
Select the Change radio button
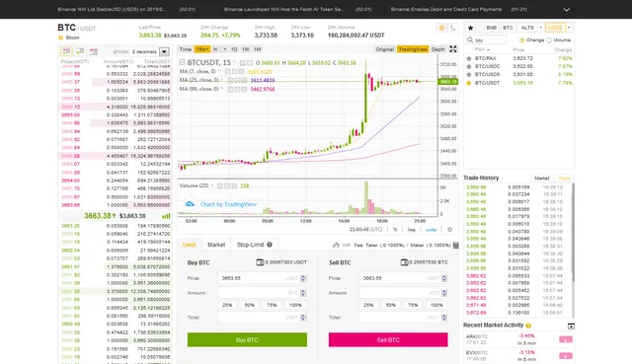pos(522,40)
